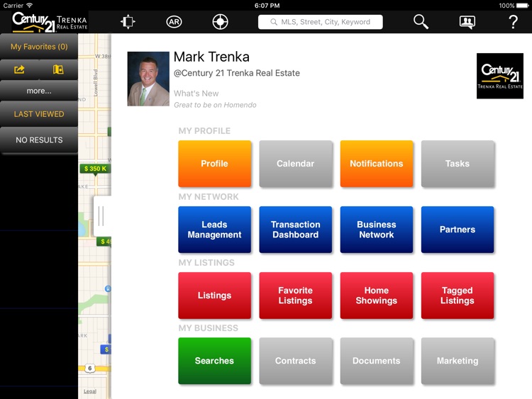Open the LAST VIEWED section
Screen dimensions: 532x399
[39, 114]
